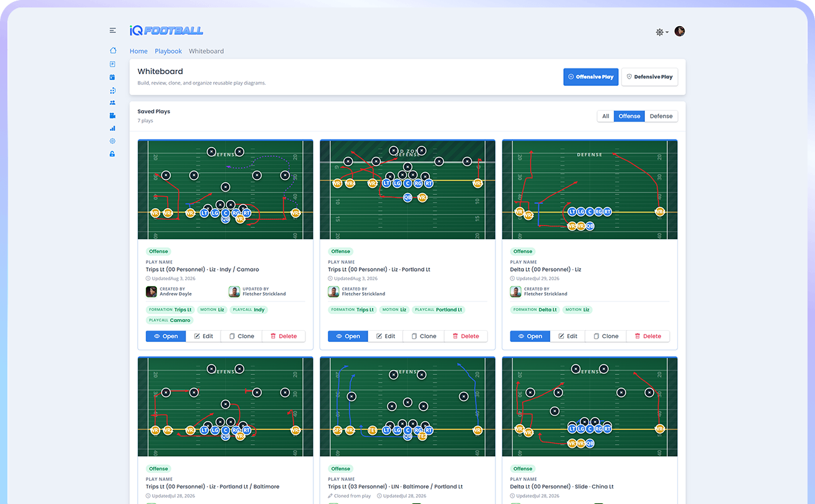This screenshot has height=504, width=815.
Task: Click Fletcher Strickland's Updated By avatar
Action: click(x=234, y=292)
